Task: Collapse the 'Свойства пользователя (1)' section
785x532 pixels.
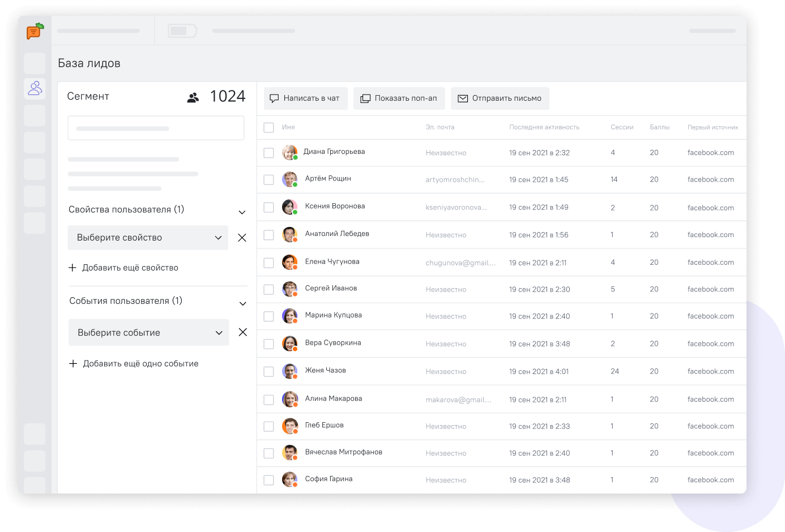Action: point(242,212)
